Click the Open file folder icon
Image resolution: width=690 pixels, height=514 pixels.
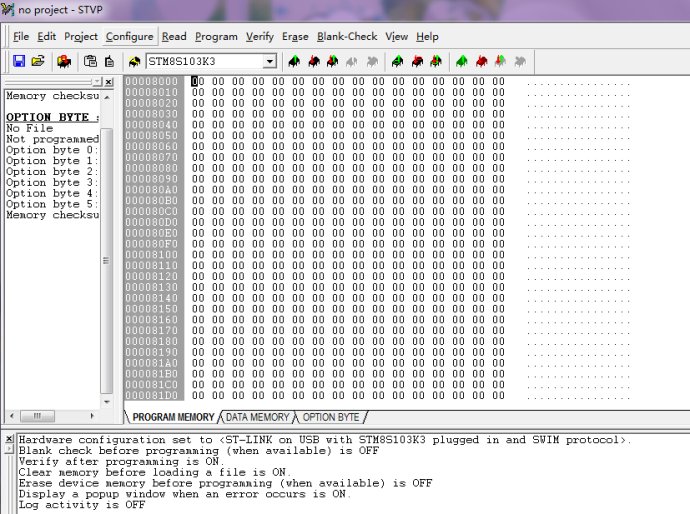tap(37, 61)
